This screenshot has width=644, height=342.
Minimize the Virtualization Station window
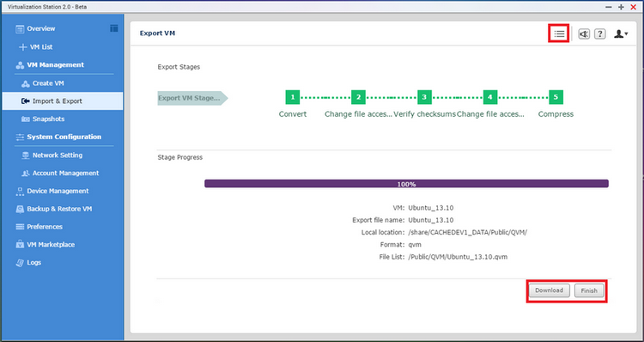[609, 7]
